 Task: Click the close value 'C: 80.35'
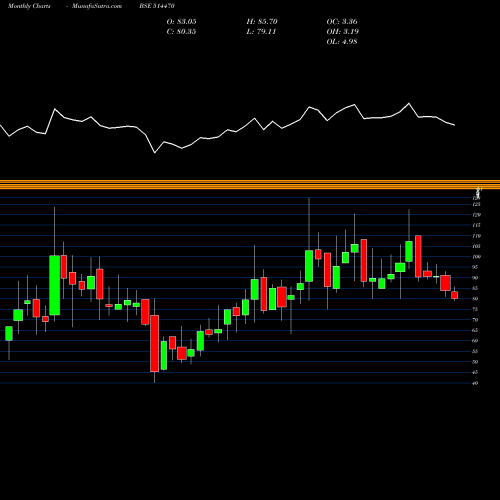pos(182,32)
